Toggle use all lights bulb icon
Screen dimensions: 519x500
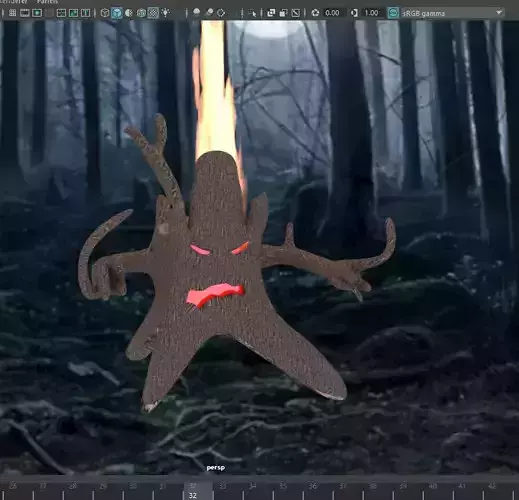coord(165,13)
